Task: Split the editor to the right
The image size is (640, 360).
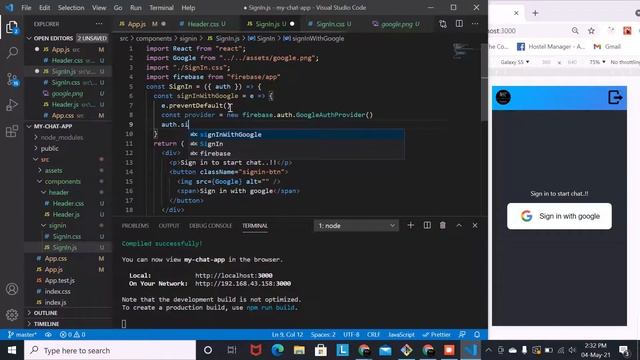Action: [x=459, y=24]
